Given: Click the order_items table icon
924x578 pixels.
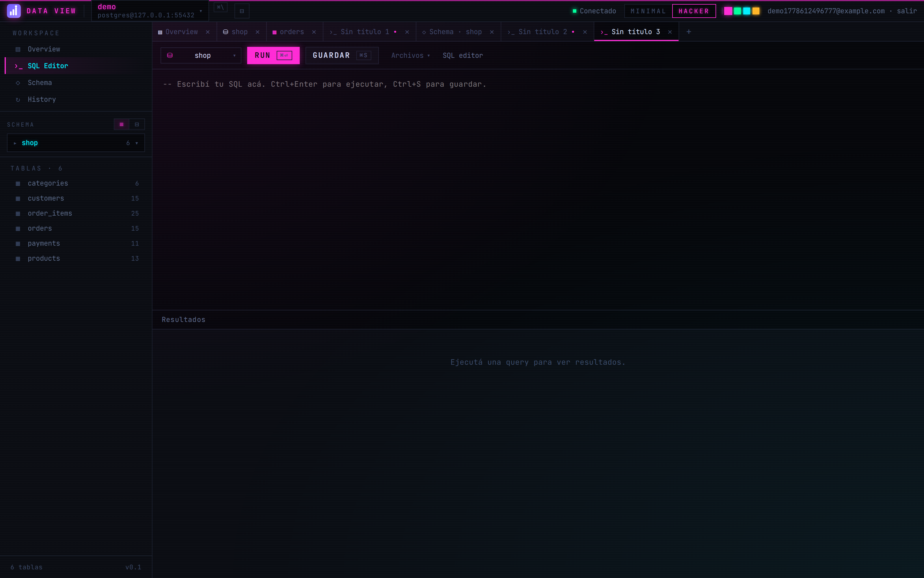Looking at the screenshot, I should tap(18, 214).
